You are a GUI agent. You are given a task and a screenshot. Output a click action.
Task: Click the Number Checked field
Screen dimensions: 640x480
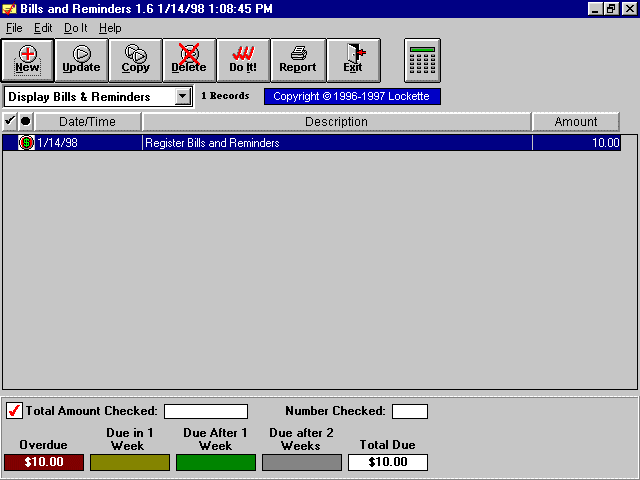pos(409,411)
